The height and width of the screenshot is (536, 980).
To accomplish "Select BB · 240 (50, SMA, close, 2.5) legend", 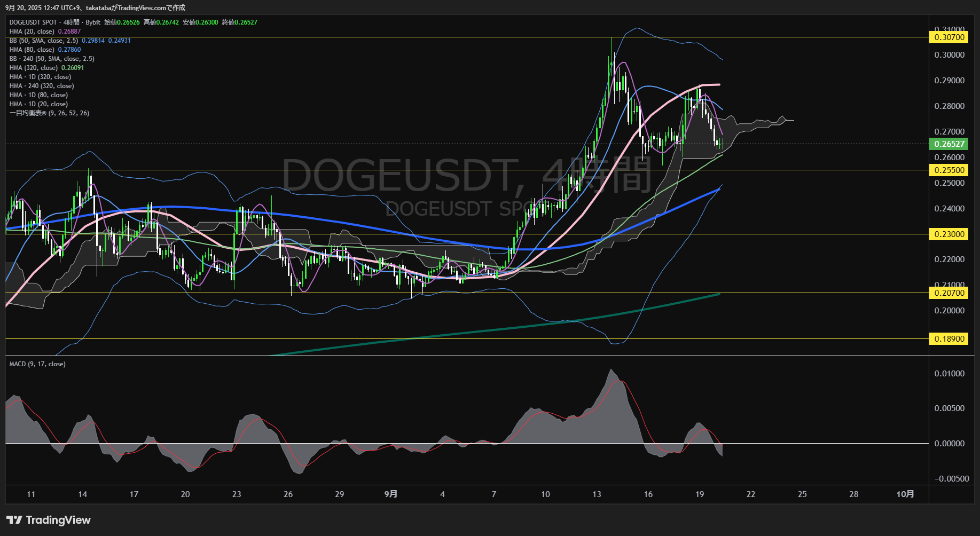I will [52, 59].
